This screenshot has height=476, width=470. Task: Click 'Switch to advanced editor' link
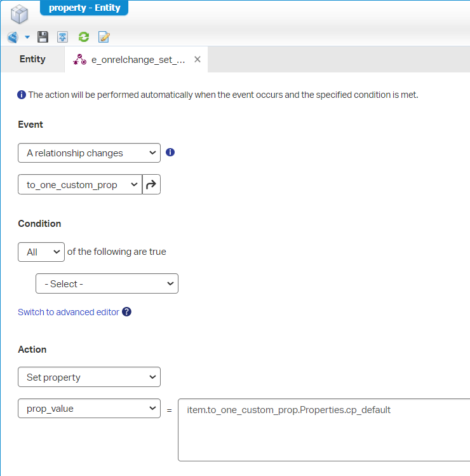pyautogui.click(x=69, y=312)
